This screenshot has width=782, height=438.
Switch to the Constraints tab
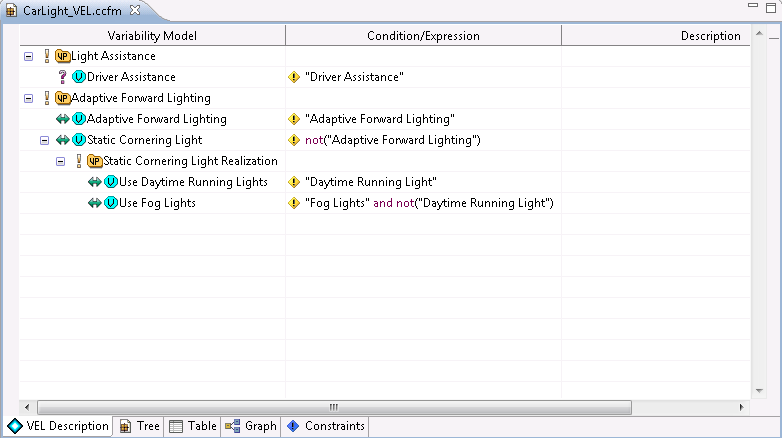pos(326,426)
